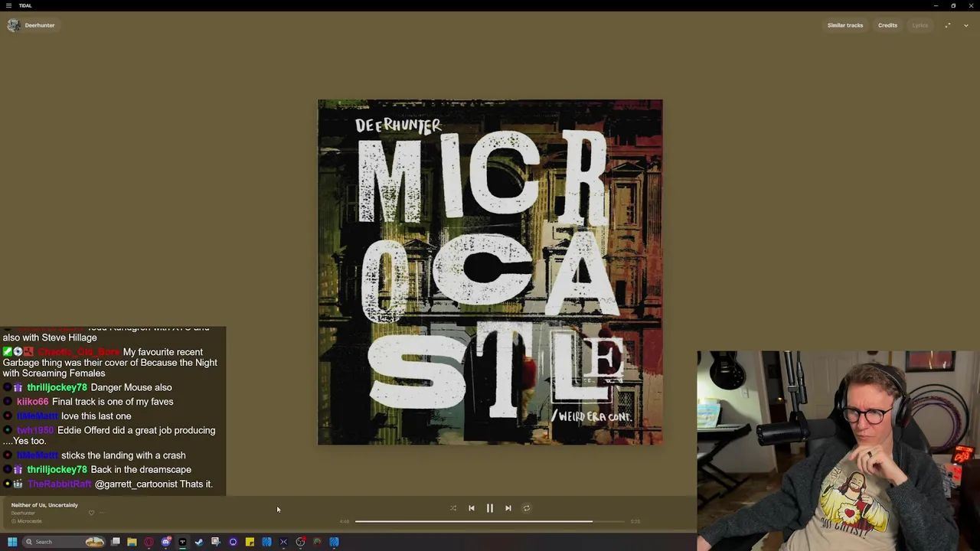980x551 pixels.
Task: Click Deerhunter artist avatar
Action: pos(14,25)
